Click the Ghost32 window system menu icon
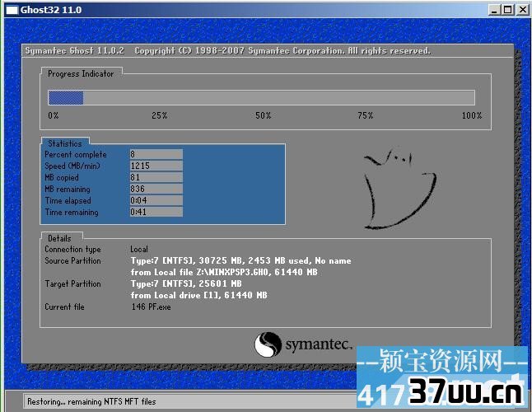 (x=12, y=10)
